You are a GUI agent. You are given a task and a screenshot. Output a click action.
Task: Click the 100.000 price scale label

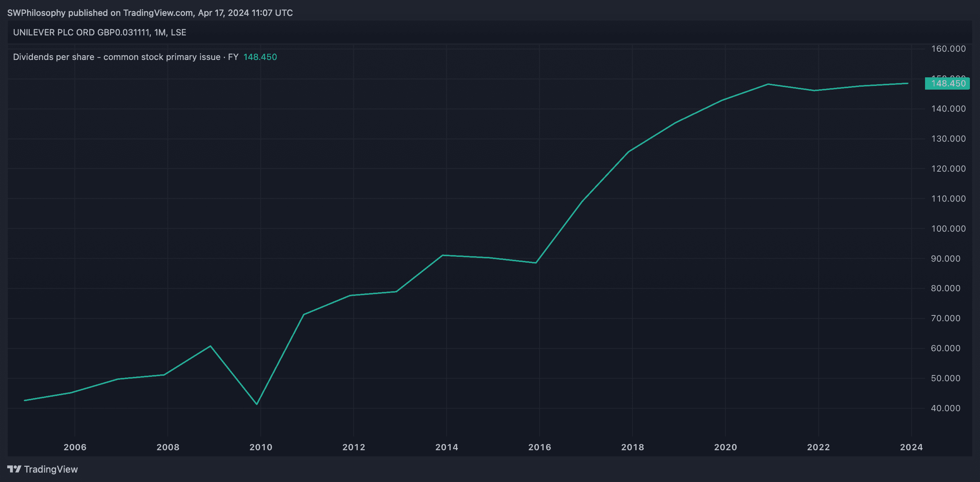(948, 228)
